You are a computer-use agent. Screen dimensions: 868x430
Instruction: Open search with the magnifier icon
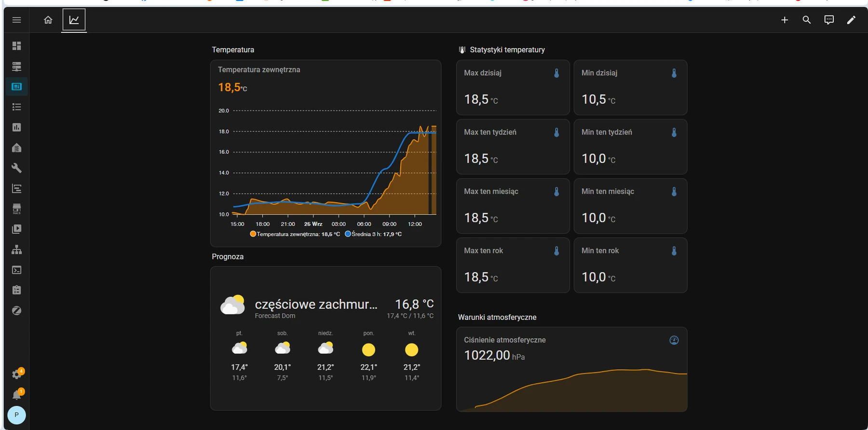click(807, 20)
